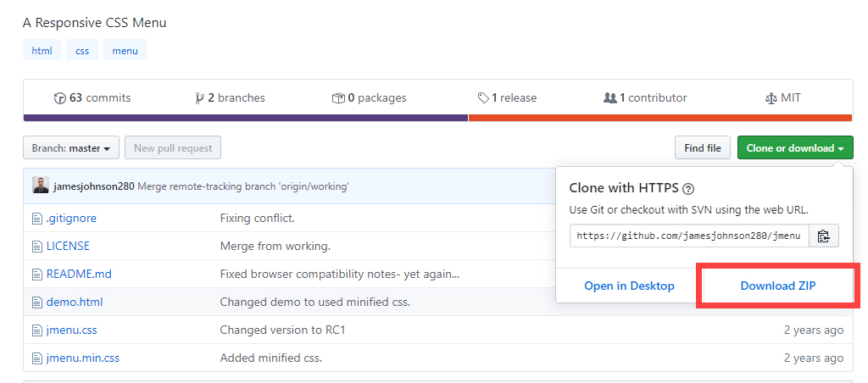This screenshot has width=868, height=383.
Task: Click the 'Changed version to RC1' message
Action: coord(283,330)
